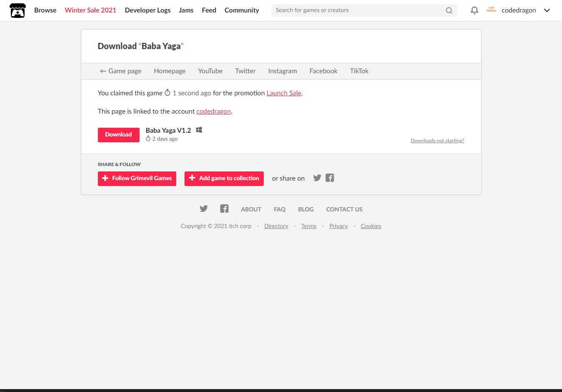Open the Community page

pos(242,10)
